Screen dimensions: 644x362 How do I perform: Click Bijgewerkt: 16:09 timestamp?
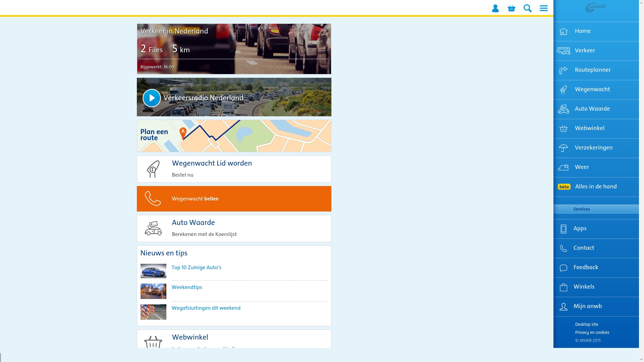(157, 67)
